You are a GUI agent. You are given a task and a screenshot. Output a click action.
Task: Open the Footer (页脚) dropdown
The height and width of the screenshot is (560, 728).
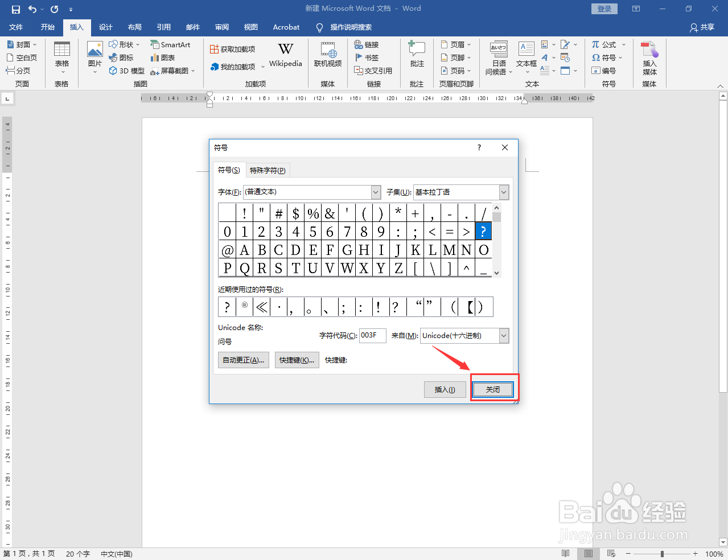point(456,57)
